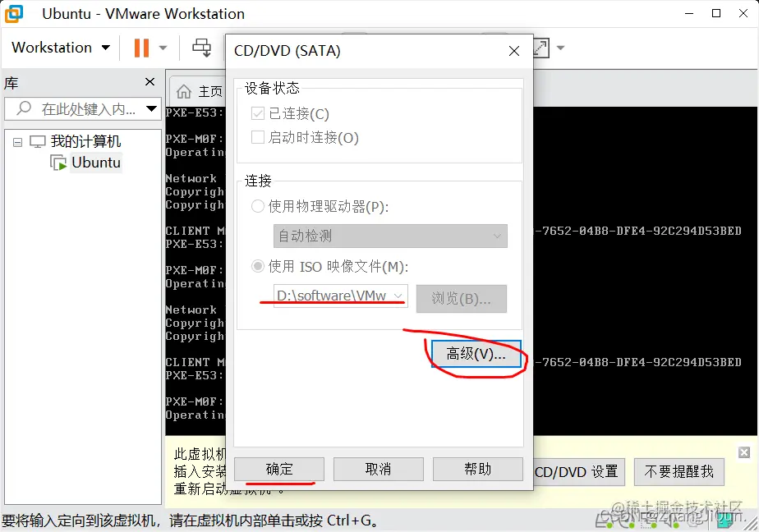The height and width of the screenshot is (532, 759).
Task: Toggle the 已连接(C) checkbox
Action: tap(258, 113)
